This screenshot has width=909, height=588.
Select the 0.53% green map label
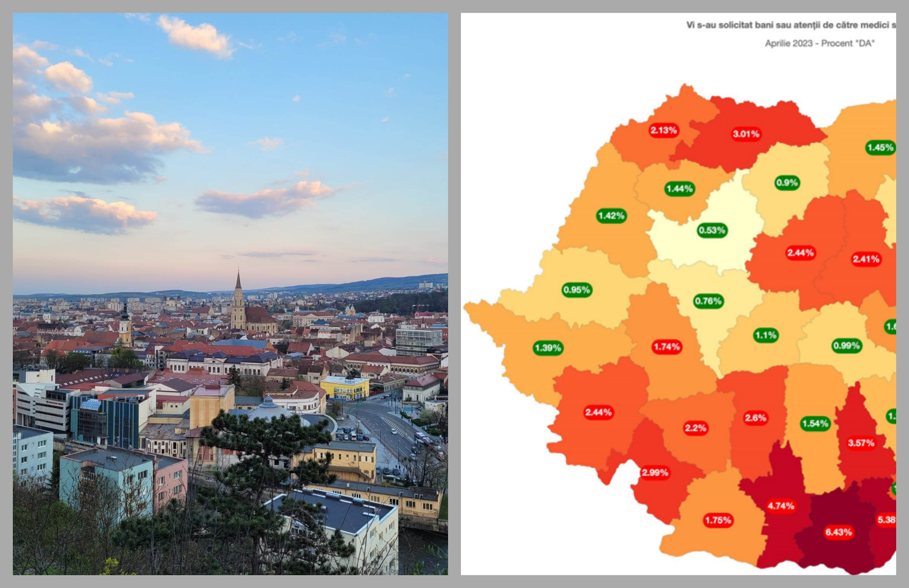(x=712, y=230)
